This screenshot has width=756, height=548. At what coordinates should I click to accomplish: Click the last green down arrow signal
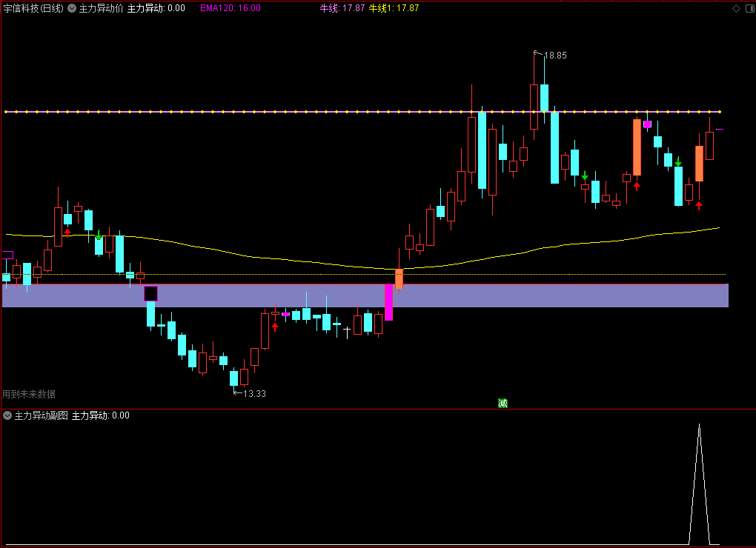pos(678,162)
